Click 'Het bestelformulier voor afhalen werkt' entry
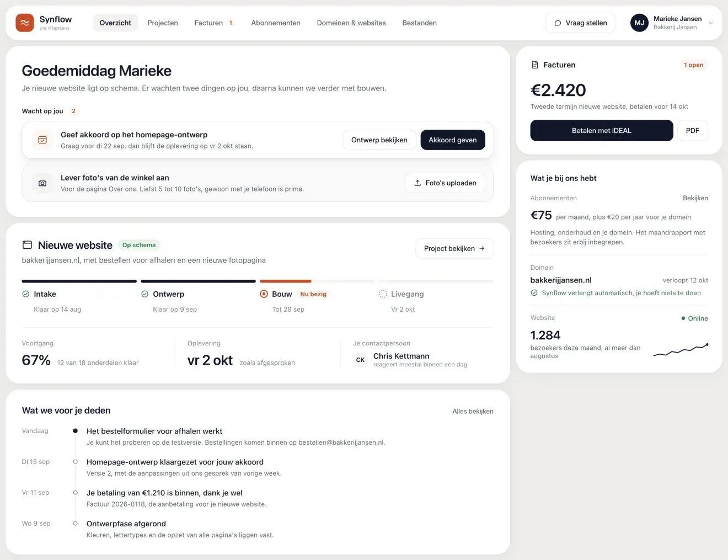The height and width of the screenshot is (560, 728). point(154,431)
